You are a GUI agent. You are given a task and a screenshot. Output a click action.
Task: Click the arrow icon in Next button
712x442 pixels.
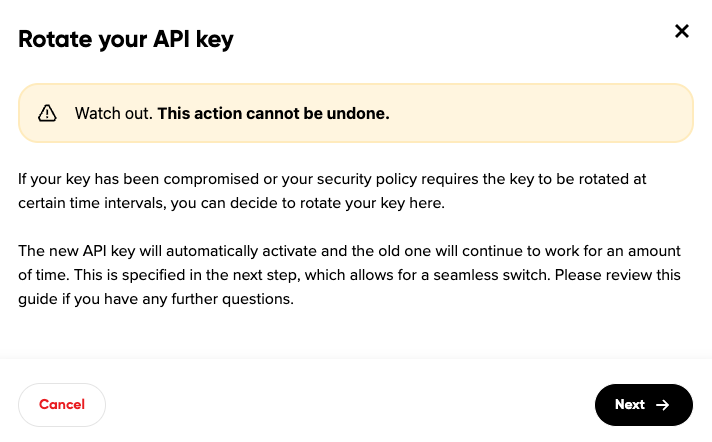click(x=662, y=405)
